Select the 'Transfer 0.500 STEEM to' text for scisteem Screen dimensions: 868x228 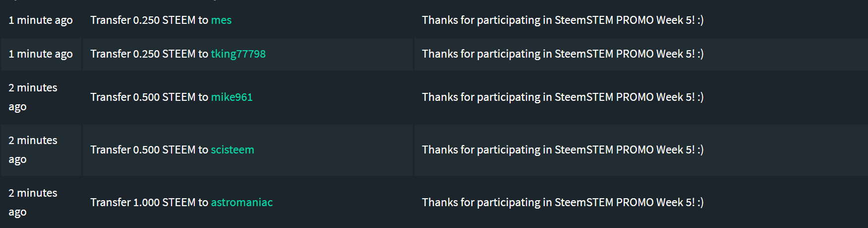click(x=149, y=150)
